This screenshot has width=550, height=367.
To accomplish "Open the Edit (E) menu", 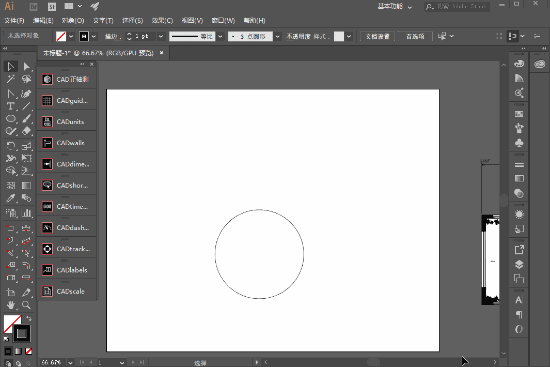I will (43, 21).
